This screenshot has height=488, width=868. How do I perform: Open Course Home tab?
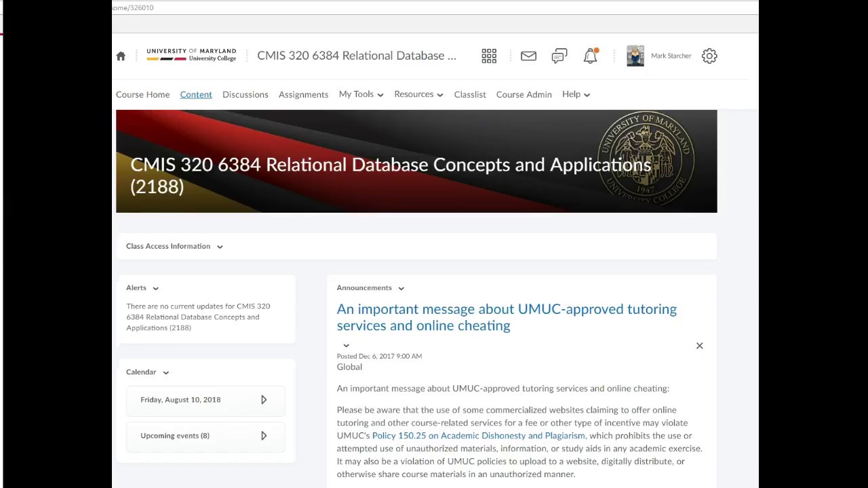point(143,94)
